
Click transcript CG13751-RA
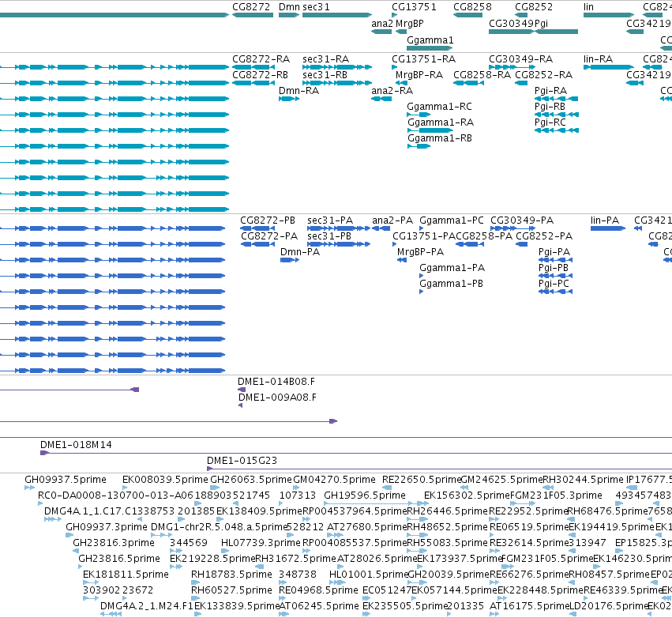(x=423, y=58)
